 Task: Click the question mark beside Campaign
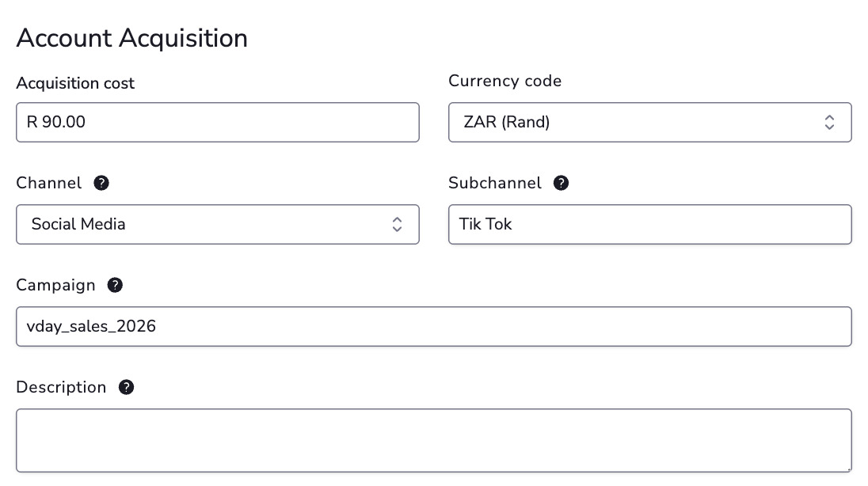[x=115, y=285]
